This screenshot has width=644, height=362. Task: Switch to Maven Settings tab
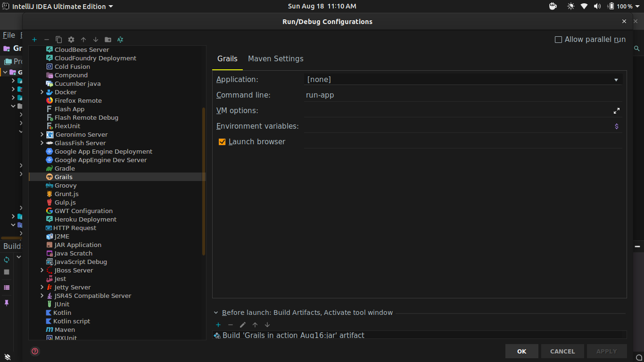276,59
